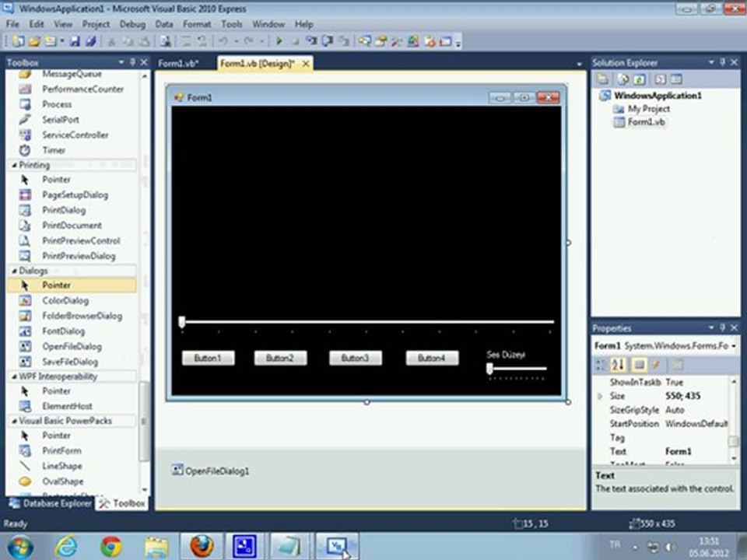Click the Ses Düzeyi label on form

pyautogui.click(x=506, y=355)
